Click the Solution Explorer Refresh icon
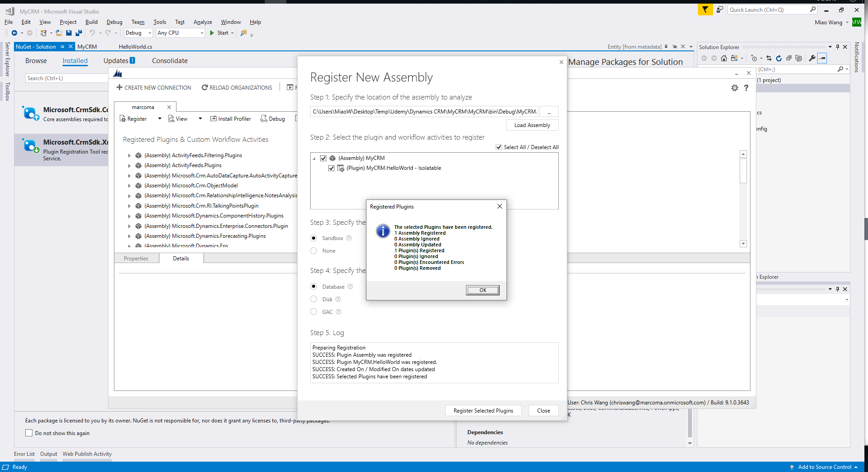This screenshot has width=868, height=472. (779, 58)
